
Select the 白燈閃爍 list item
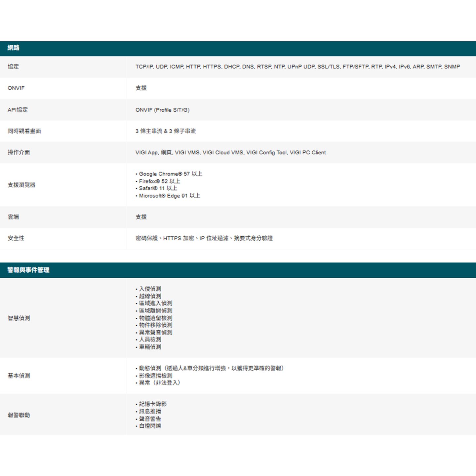[x=150, y=426]
